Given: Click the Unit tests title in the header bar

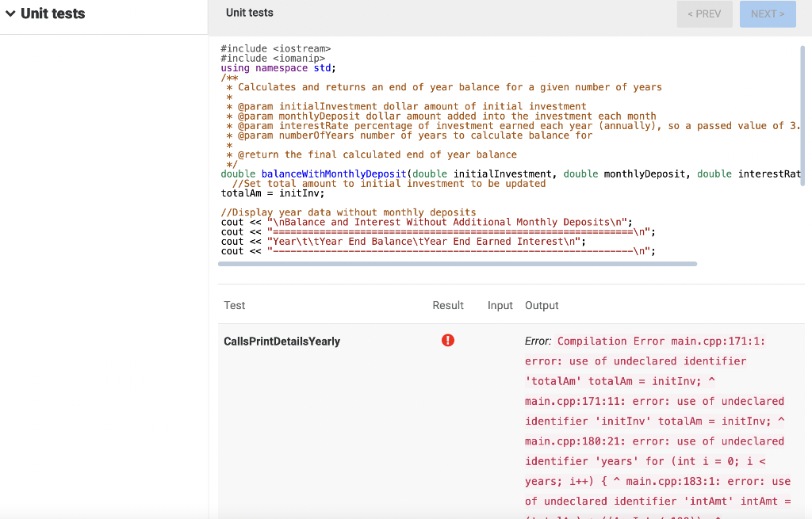Looking at the screenshot, I should click(251, 13).
